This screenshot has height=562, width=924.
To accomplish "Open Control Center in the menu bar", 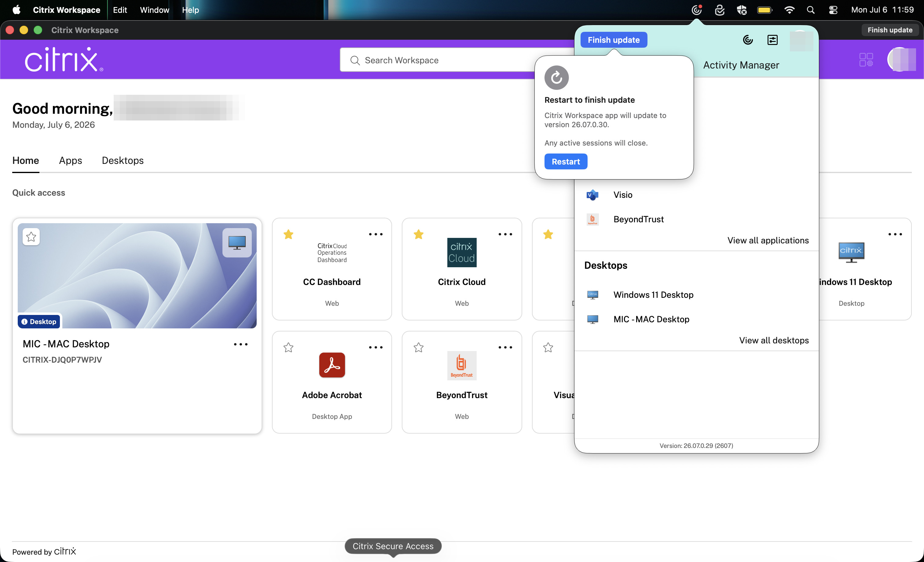I will 833,10.
